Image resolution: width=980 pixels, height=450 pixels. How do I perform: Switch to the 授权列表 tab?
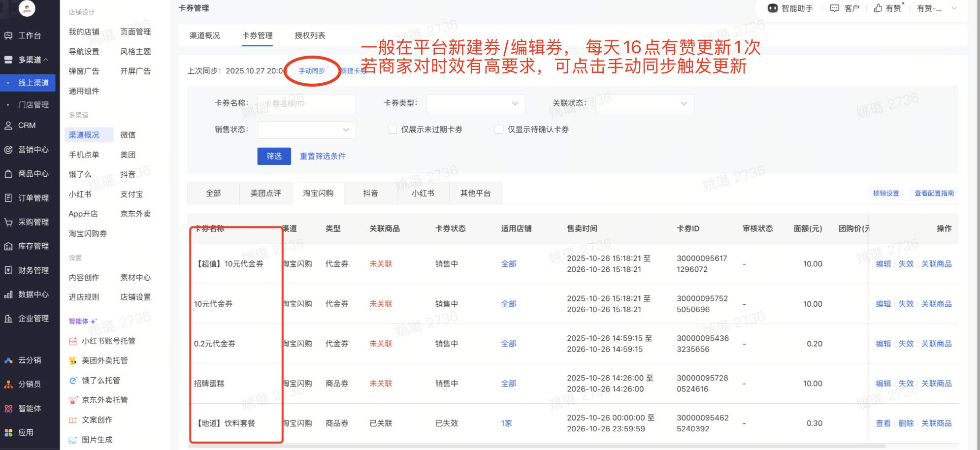click(310, 35)
